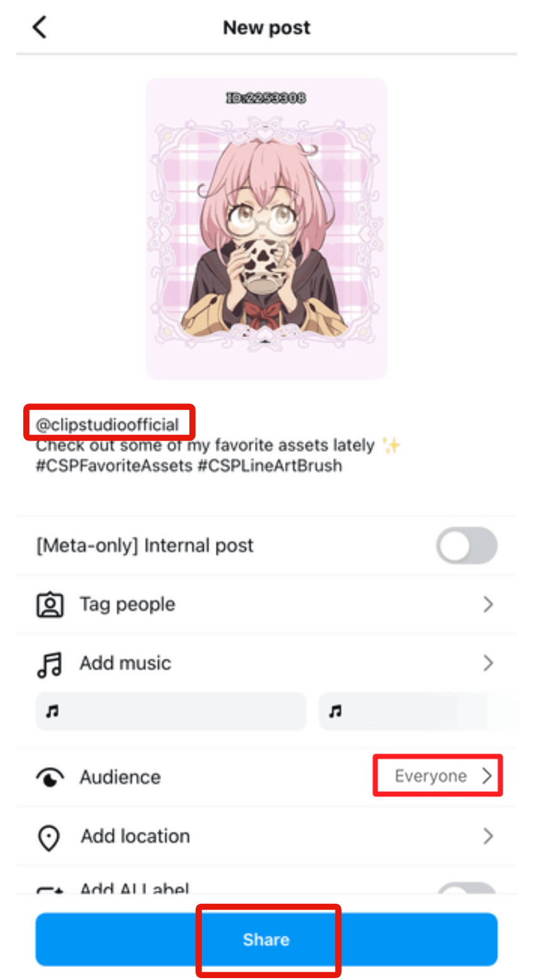Click the Tag people person icon

point(50,604)
